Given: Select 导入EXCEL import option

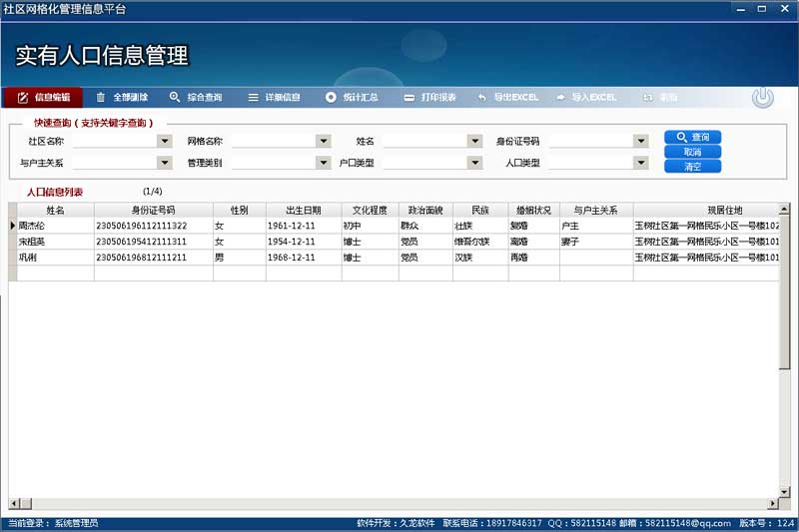Looking at the screenshot, I should pos(586,97).
